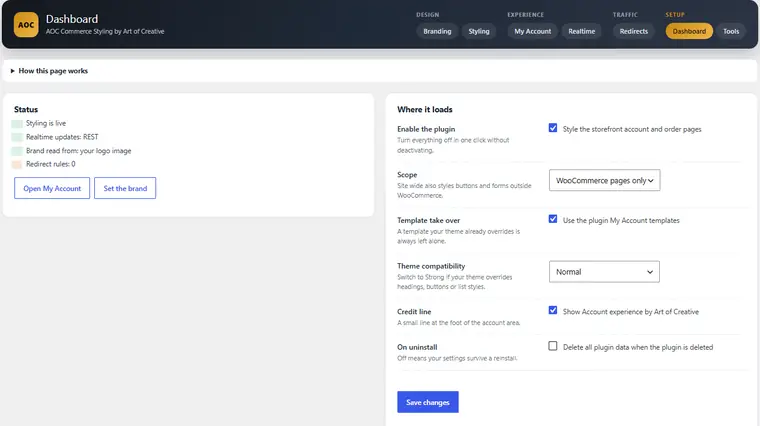
Task: Click the 'Where it loads' heading
Action: tap(425, 110)
